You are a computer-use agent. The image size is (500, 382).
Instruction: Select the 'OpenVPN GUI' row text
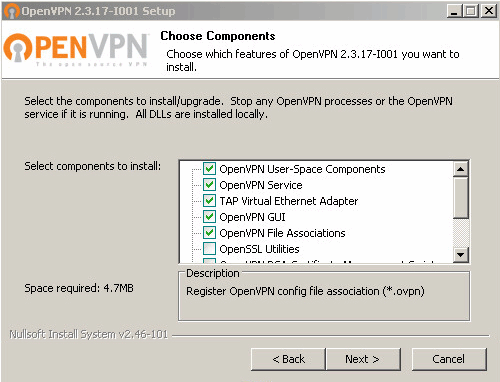[x=252, y=217]
